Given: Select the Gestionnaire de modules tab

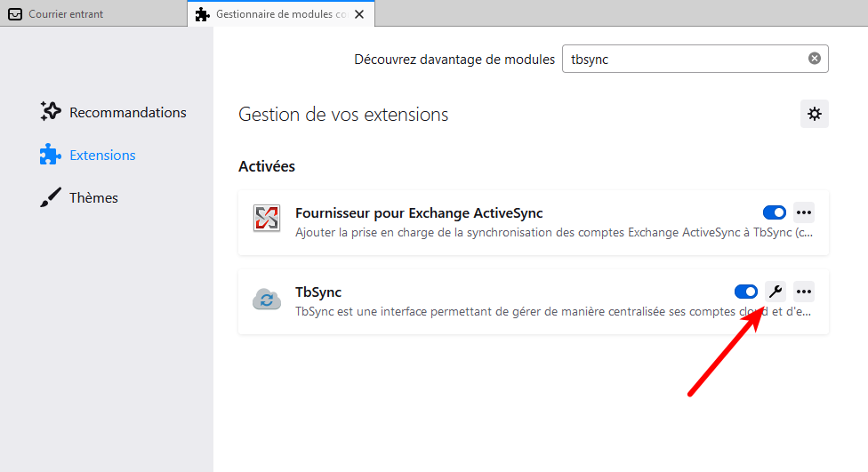Looking at the screenshot, I should (281, 14).
